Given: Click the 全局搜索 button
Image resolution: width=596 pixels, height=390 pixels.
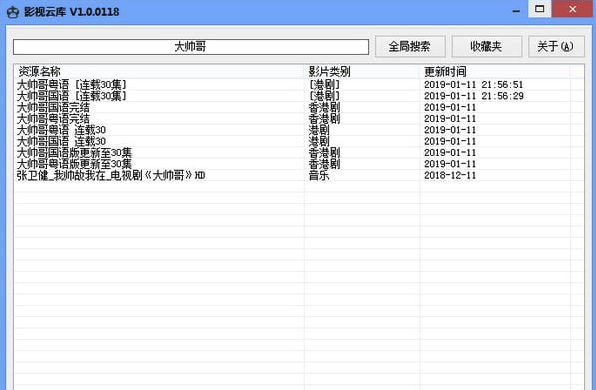Looking at the screenshot, I should click(410, 46).
